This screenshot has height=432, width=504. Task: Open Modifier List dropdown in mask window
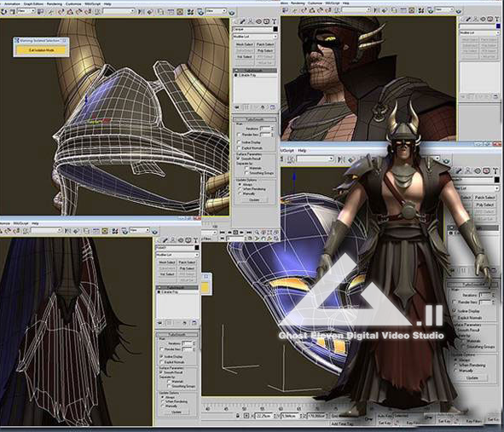(x=475, y=188)
